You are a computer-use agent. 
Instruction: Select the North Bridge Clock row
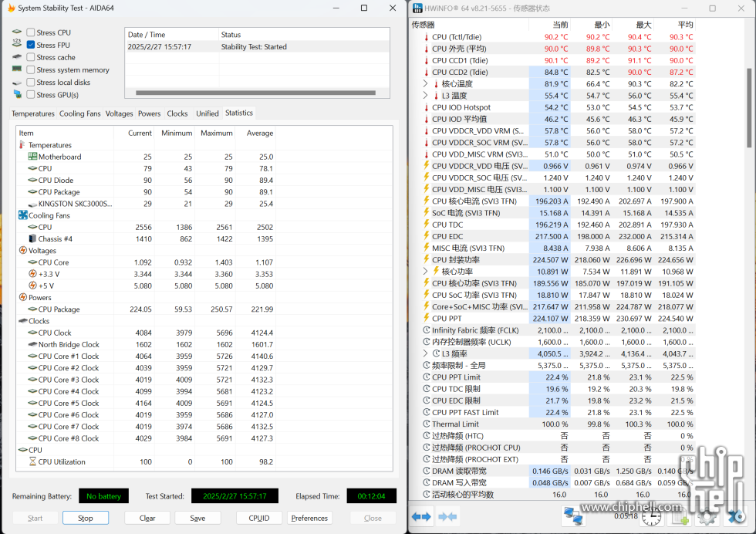point(146,344)
